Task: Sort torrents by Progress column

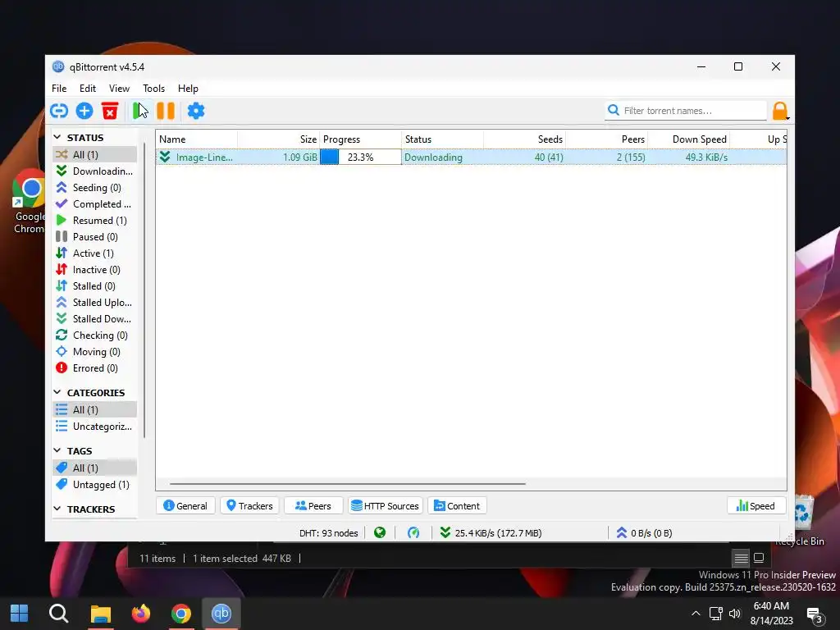Action: [x=361, y=139]
